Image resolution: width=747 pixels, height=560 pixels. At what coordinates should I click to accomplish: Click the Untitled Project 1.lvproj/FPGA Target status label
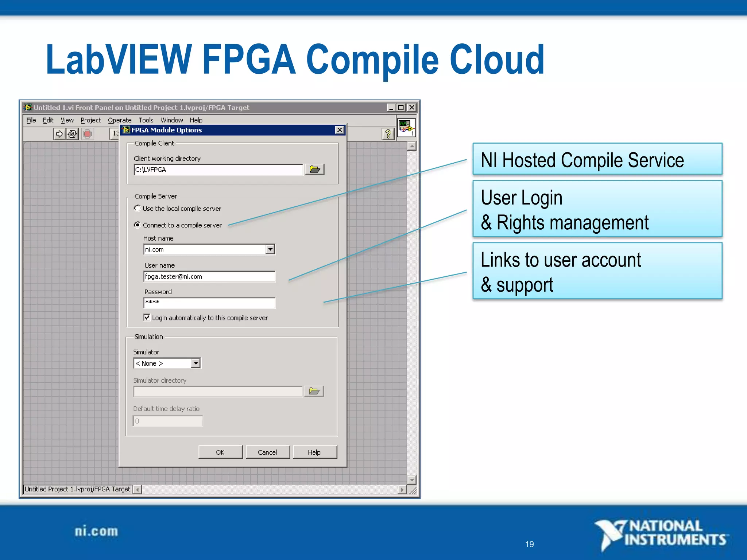77,489
